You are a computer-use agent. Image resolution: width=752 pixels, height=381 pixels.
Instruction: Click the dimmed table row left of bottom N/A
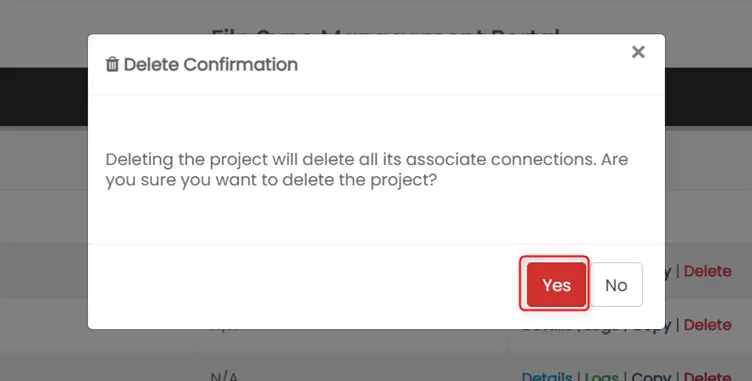click(x=103, y=369)
